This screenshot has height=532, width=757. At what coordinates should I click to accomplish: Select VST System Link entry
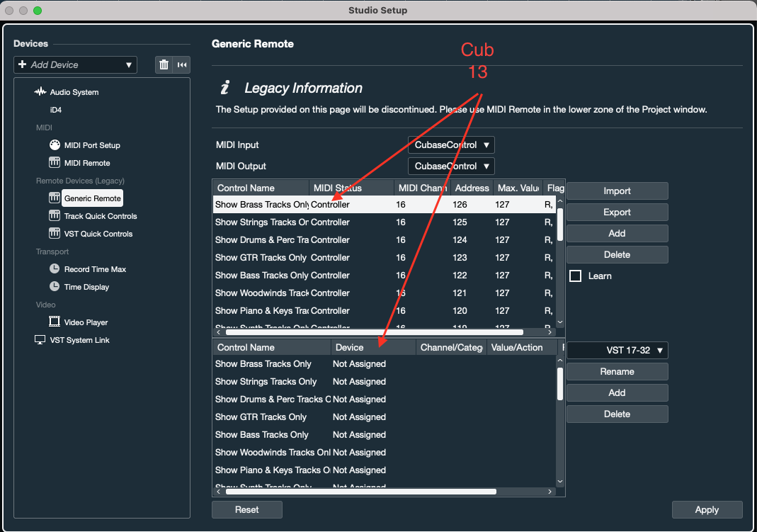tap(79, 340)
